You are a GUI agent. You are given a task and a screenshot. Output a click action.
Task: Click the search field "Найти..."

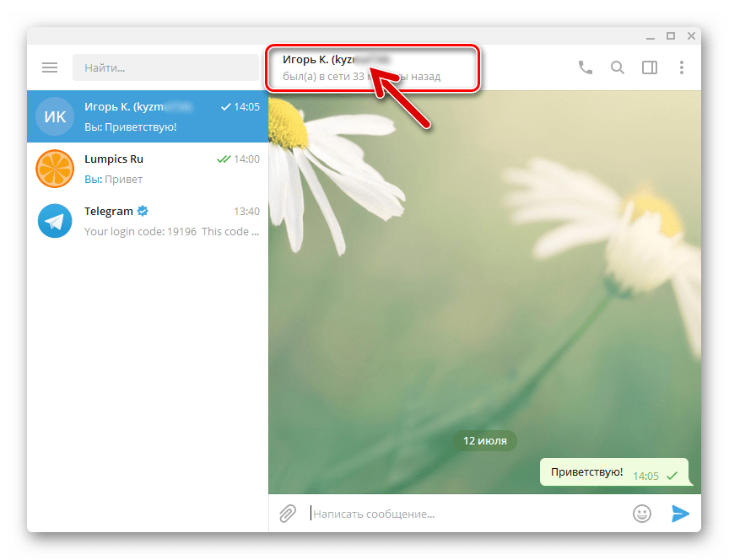165,67
